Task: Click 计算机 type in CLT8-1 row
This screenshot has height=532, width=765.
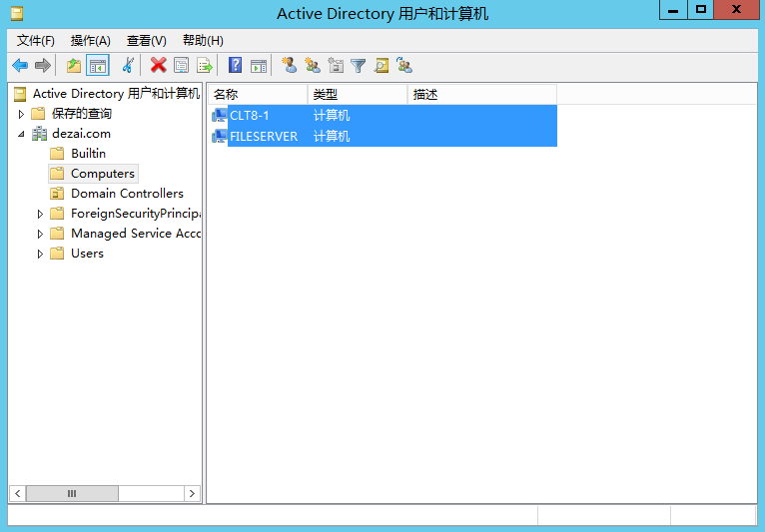Action: [x=332, y=116]
